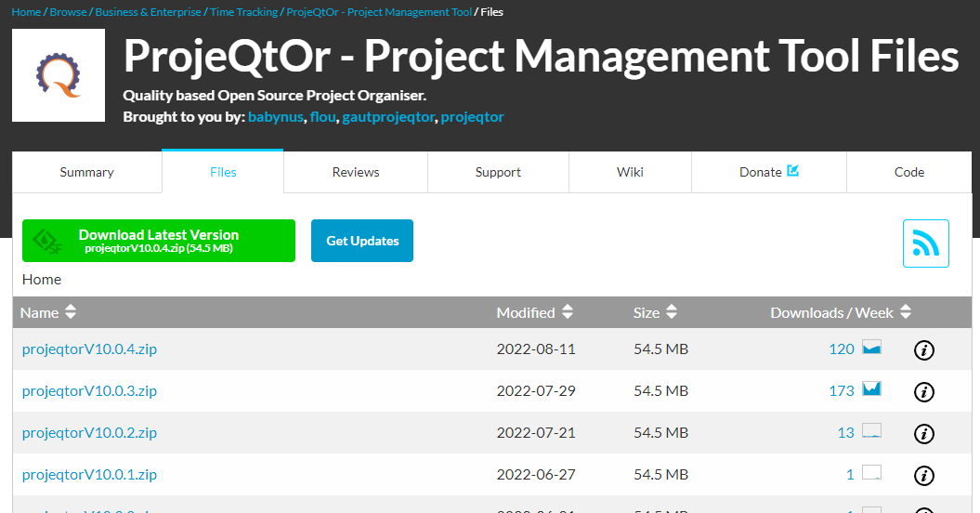This screenshot has width=980, height=513.
Task: Switch to the Summary tab
Action: 87,172
